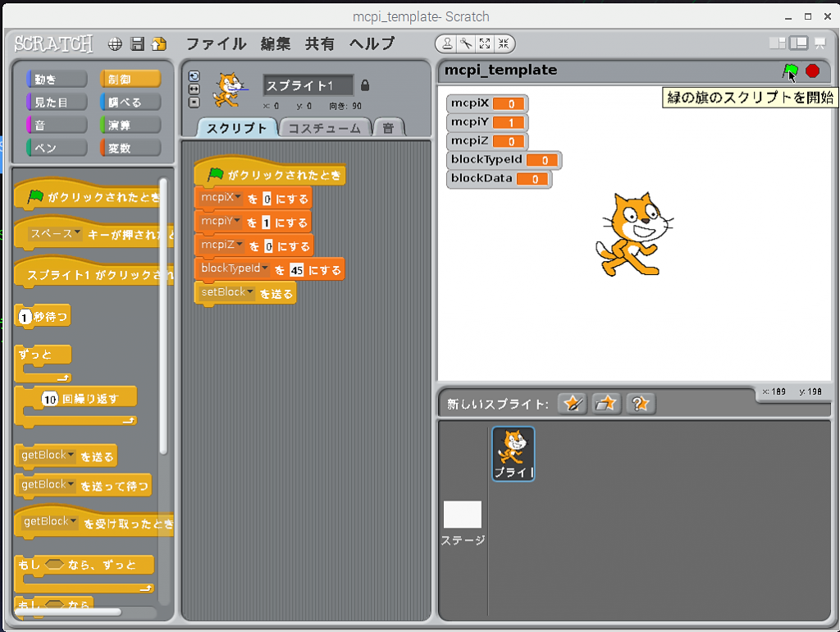Select the left-right flip rotation style button
The height and width of the screenshot is (632, 840).
(x=194, y=89)
